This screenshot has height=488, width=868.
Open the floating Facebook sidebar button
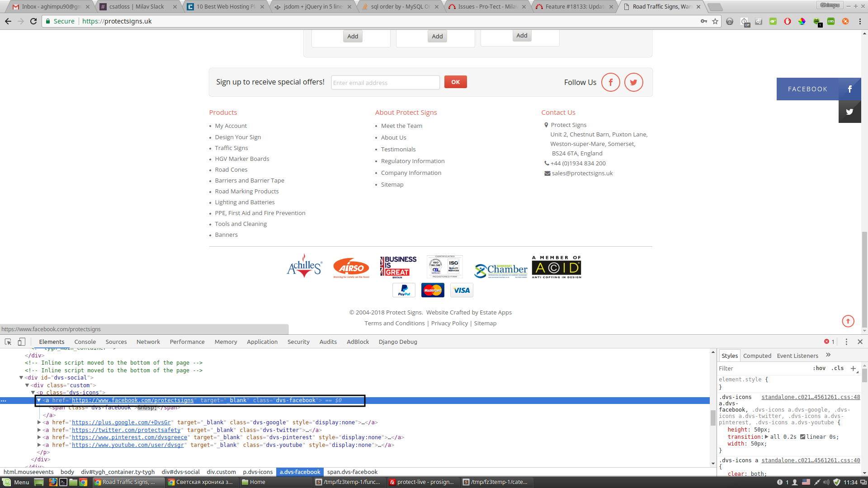point(819,89)
